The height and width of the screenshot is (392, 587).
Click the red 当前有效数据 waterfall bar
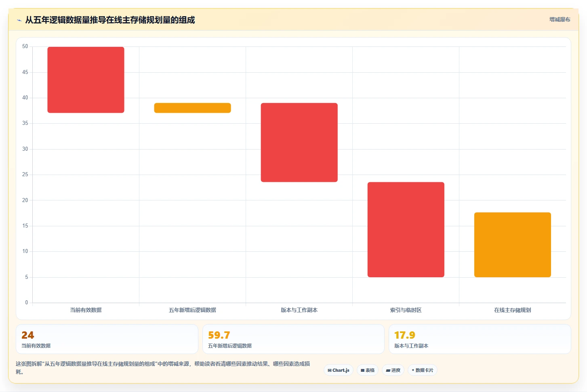[86, 80]
